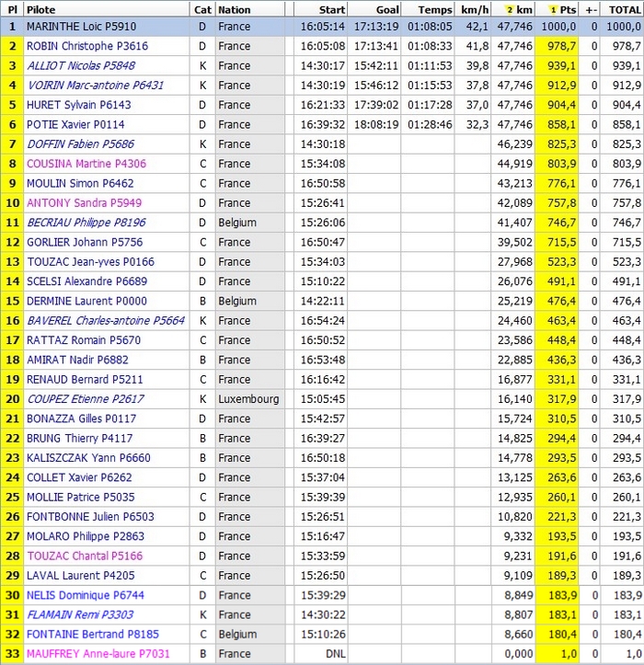Click the TOTAL column header
This screenshot has width=644, height=665.
[624, 9]
